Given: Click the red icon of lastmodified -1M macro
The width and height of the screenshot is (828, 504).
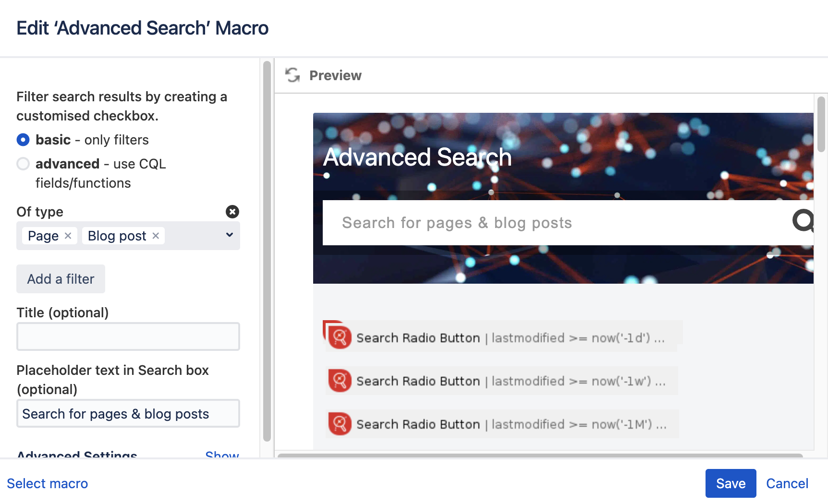Looking at the screenshot, I should tap(340, 424).
